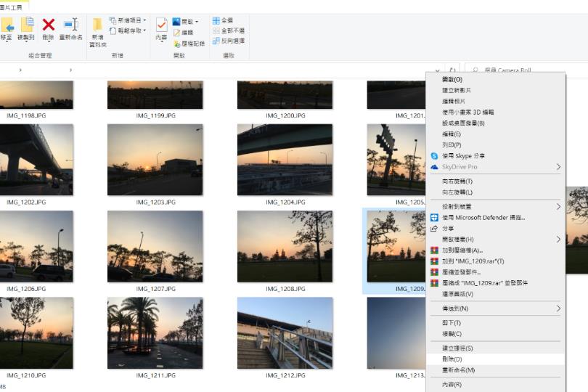
Task: Click the refresh icon beside the address bar
Action: [x=453, y=70]
